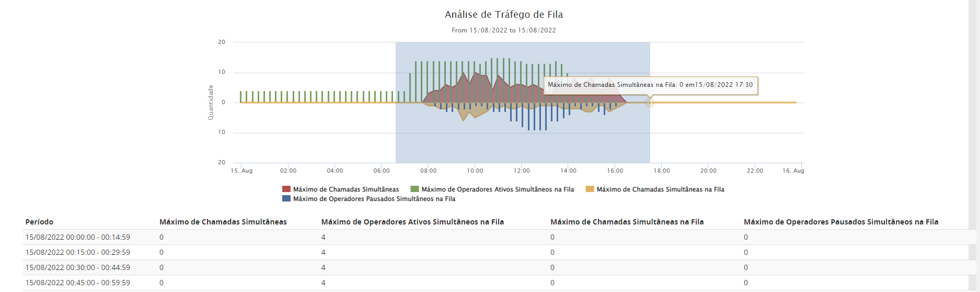The image size is (980, 292).
Task: Click the 12:00 label on the time axis
Action: pos(522,171)
